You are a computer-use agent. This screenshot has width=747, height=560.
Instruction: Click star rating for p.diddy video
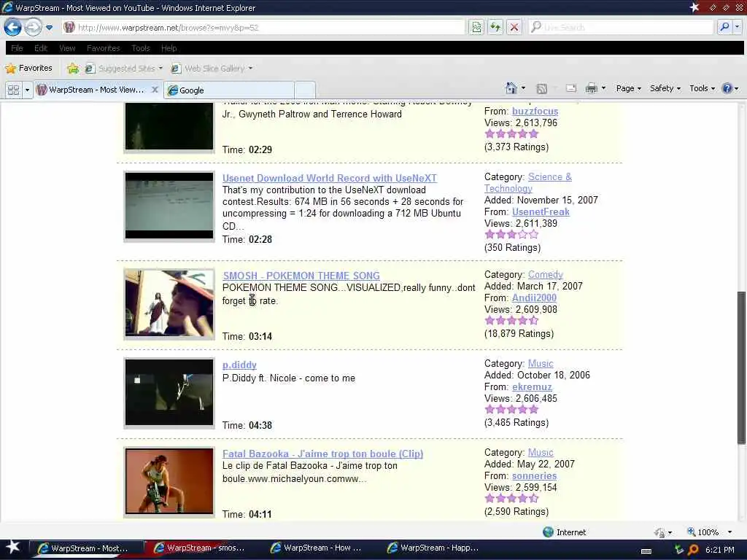[511, 410]
